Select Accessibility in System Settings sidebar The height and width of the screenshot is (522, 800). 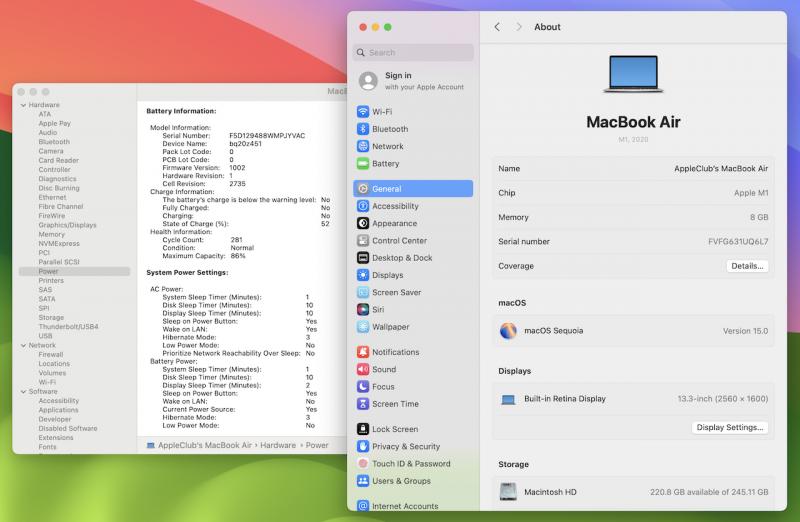tap(395, 206)
